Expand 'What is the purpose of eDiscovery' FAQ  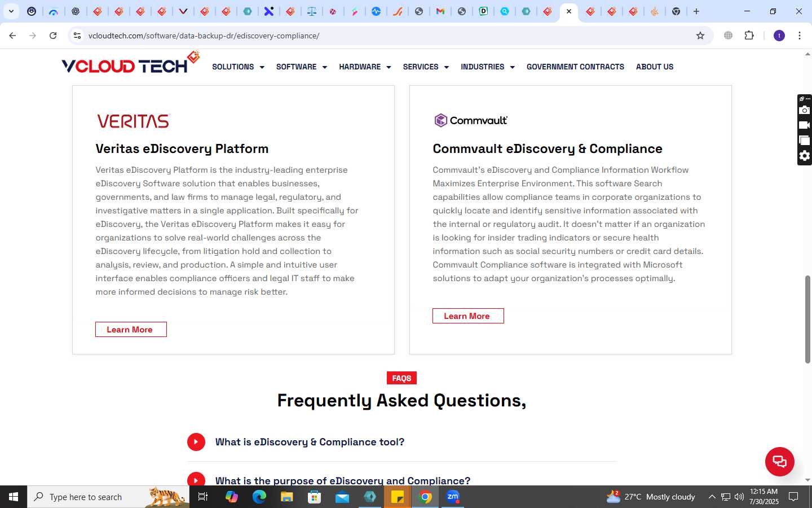tap(342, 480)
